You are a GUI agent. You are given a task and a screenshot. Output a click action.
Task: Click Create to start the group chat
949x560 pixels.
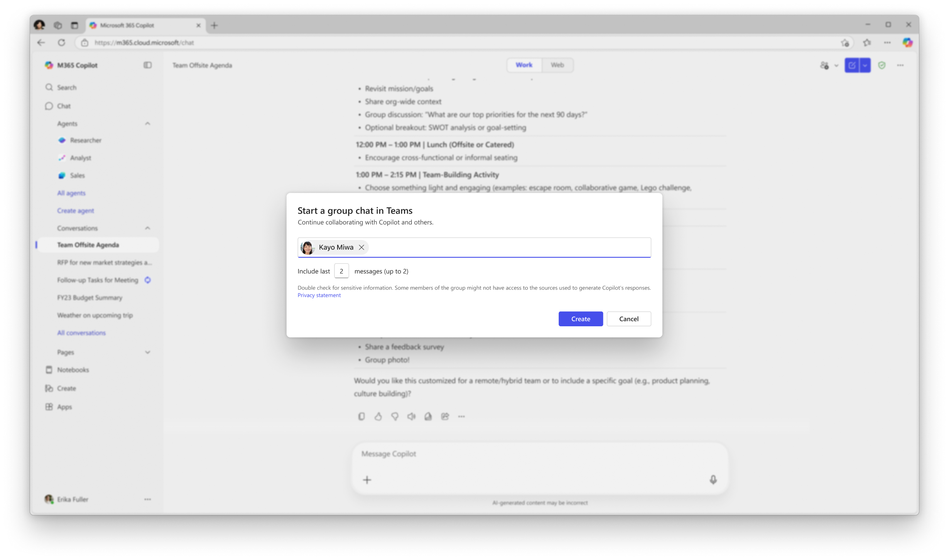pyautogui.click(x=580, y=319)
